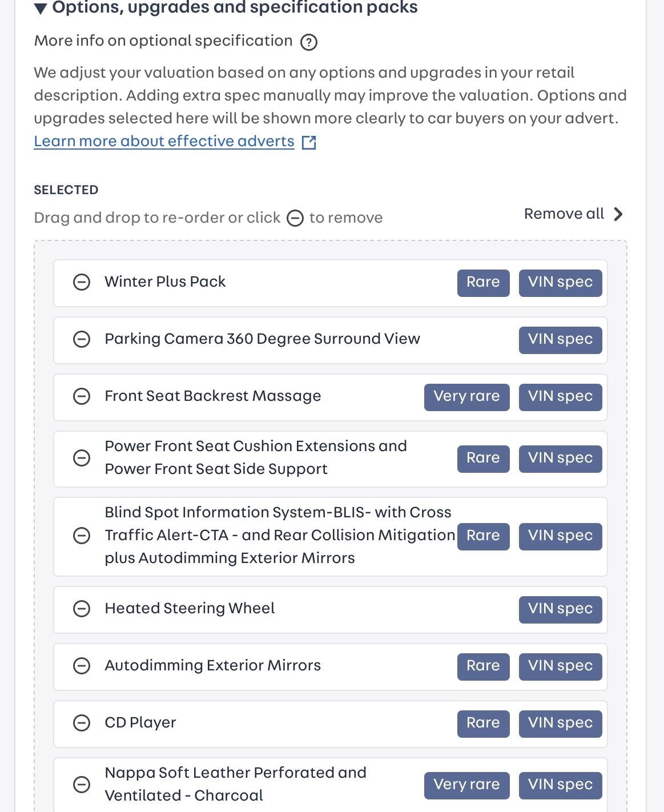The height and width of the screenshot is (812, 664).
Task: Remove Parking Camera 360 Degree Surround View
Action: coord(82,339)
